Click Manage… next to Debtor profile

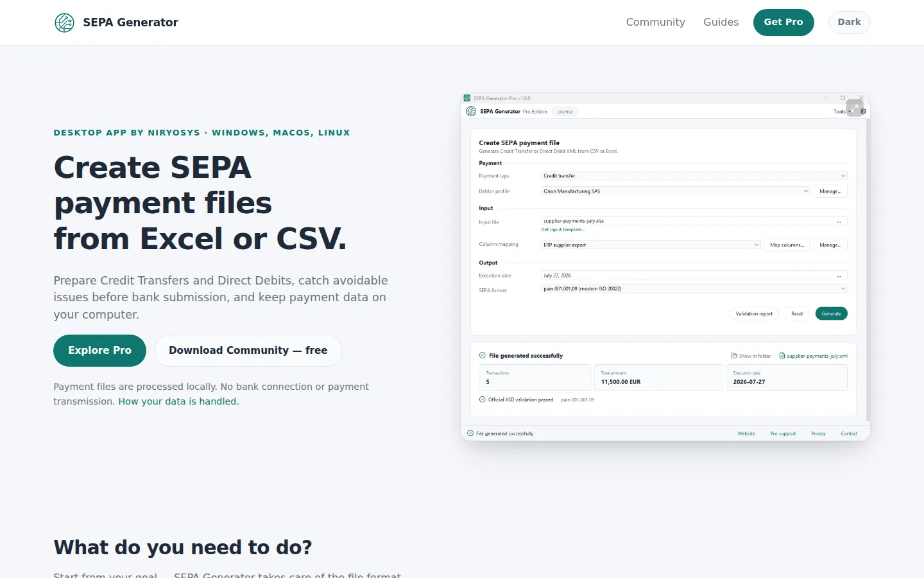tap(830, 191)
